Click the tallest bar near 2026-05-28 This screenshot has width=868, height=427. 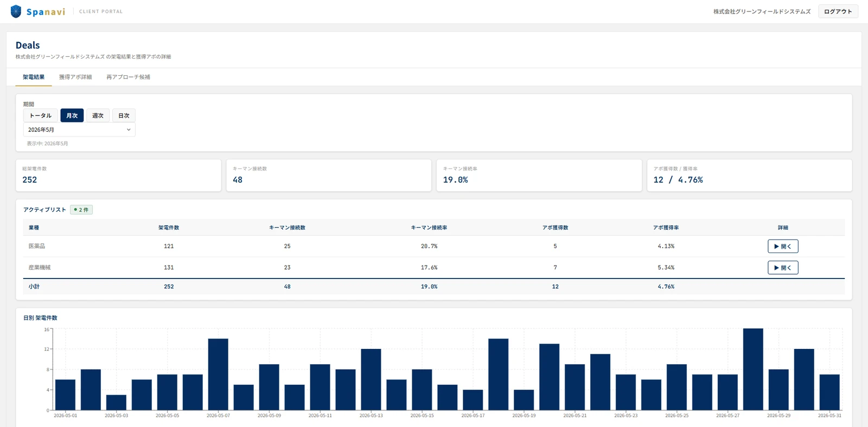point(753,369)
